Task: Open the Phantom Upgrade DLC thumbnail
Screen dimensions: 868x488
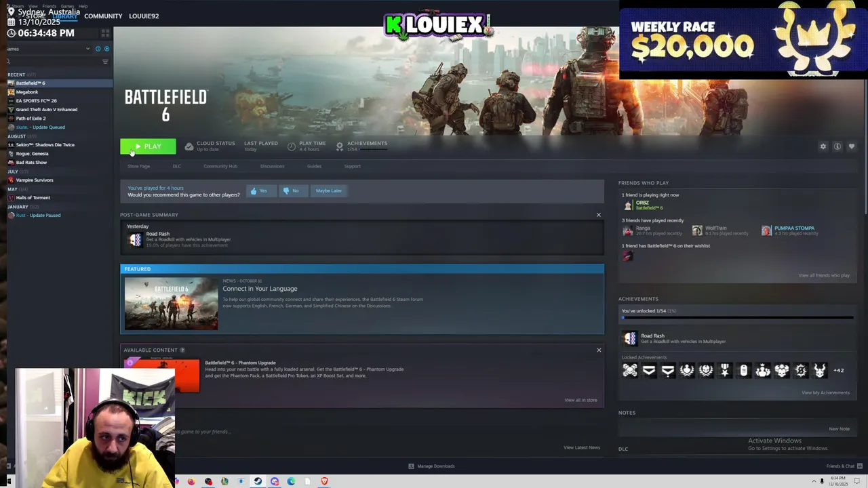Action: (162, 375)
